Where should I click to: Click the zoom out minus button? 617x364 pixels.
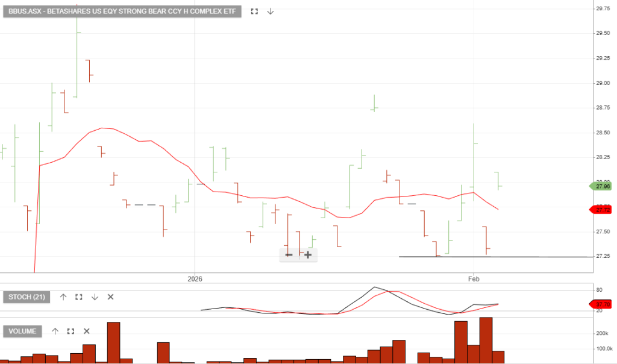coord(289,255)
